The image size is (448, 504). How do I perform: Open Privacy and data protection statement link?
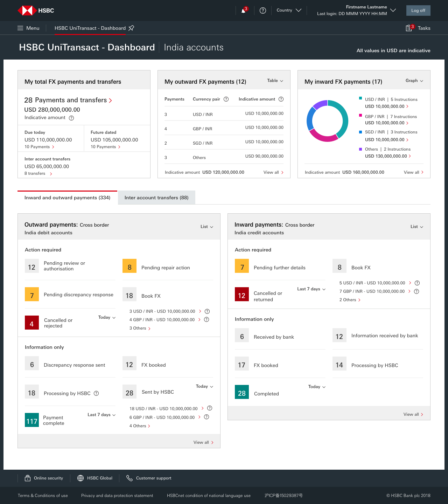pyautogui.click(x=117, y=496)
